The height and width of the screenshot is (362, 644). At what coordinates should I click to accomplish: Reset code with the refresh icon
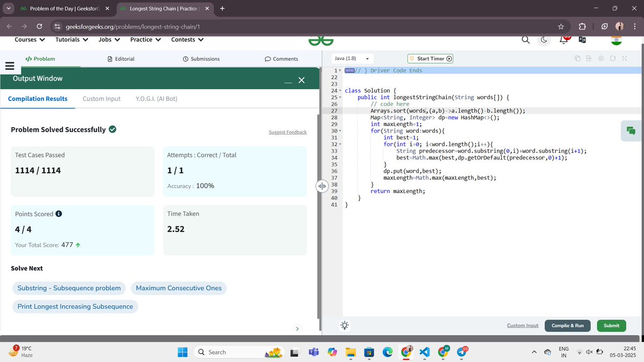point(613,58)
